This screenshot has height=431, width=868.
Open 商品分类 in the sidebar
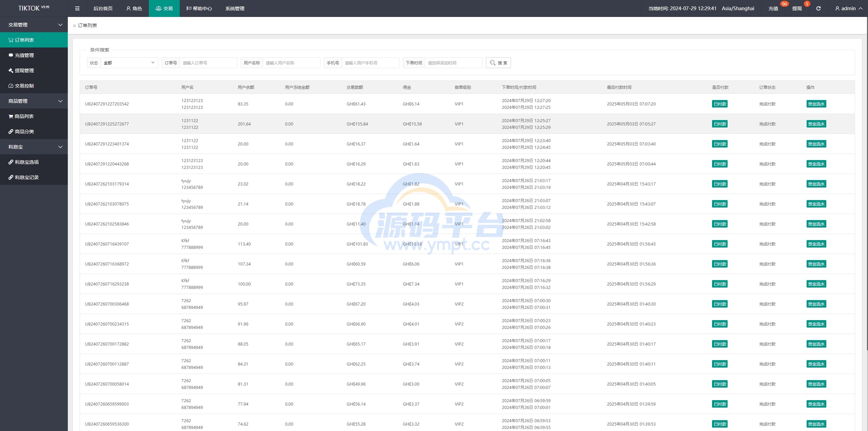34,132
